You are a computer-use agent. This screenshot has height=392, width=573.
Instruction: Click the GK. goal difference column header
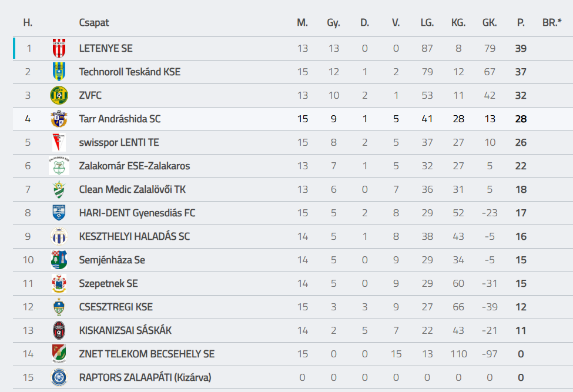pos(490,23)
